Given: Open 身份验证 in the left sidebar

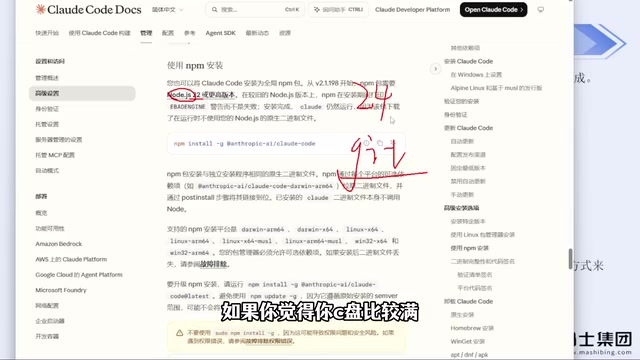Looking at the screenshot, I should click(47, 109).
